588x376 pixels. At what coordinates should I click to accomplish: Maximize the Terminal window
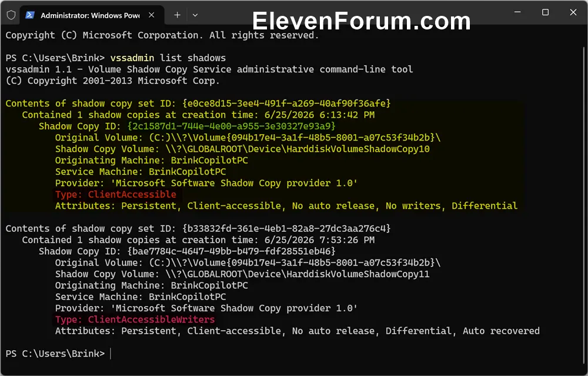[x=545, y=12]
